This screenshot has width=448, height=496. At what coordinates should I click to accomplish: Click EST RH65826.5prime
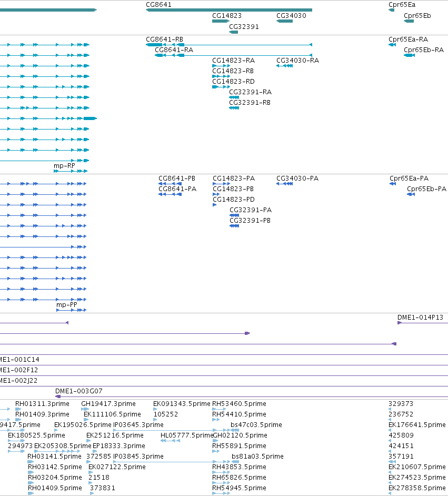pyautogui.click(x=239, y=477)
